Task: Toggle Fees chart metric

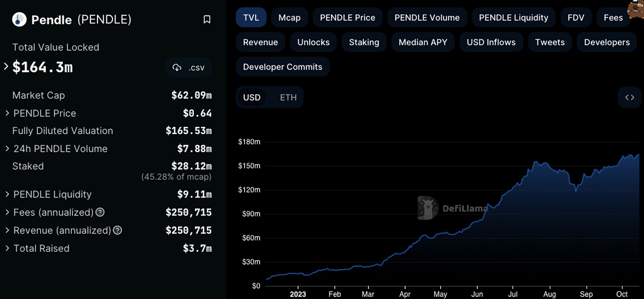Action: pos(613,18)
